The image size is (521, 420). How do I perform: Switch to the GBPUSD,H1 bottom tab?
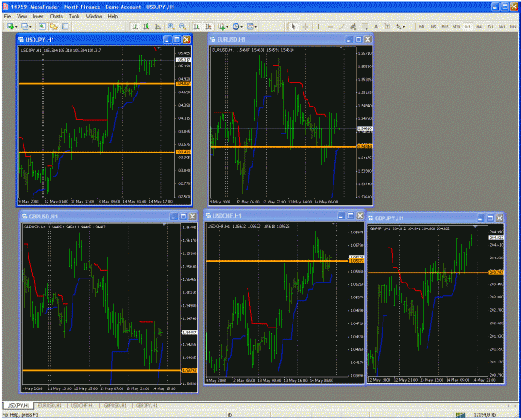pos(115,405)
